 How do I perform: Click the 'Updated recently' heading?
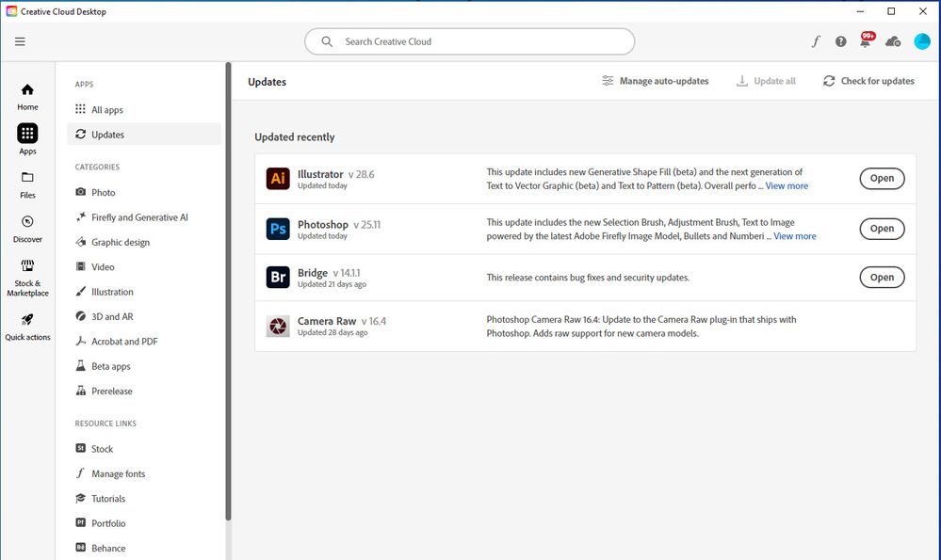coord(295,136)
